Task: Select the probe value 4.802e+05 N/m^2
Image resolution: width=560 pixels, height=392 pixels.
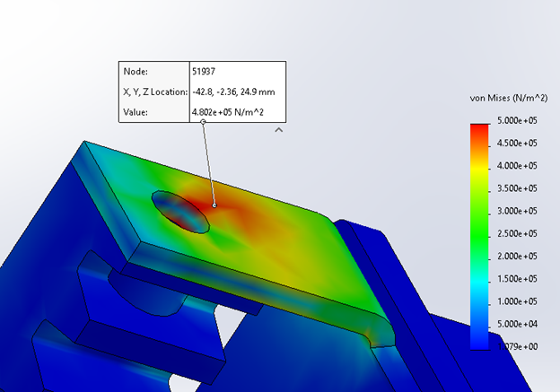Action: [x=227, y=112]
